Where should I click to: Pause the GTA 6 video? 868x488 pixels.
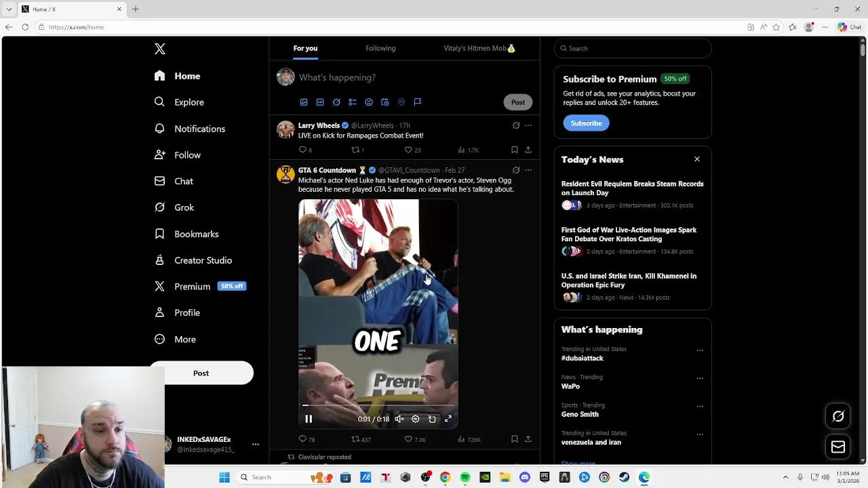pos(309,419)
